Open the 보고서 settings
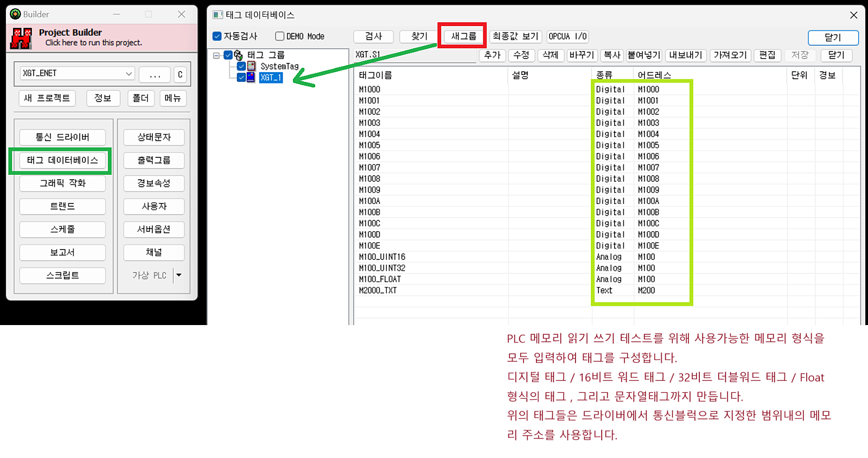The image size is (868, 458). (62, 253)
